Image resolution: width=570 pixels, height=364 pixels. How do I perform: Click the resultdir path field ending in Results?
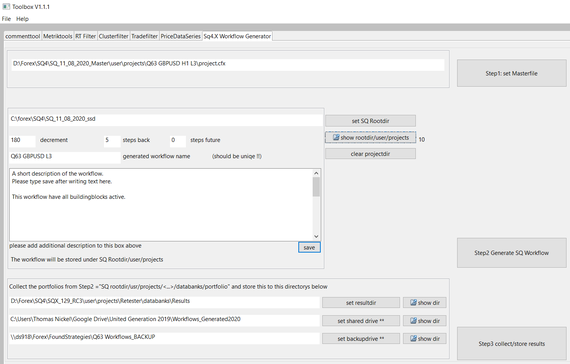(164, 302)
